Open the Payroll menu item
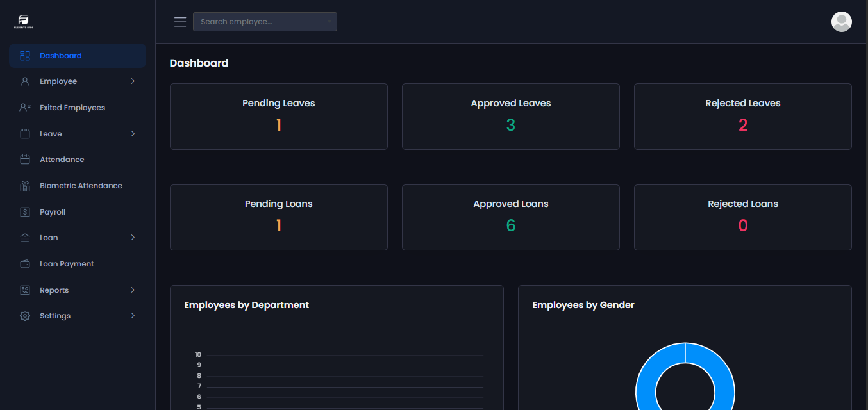The width and height of the screenshot is (868, 410). pyautogui.click(x=53, y=212)
